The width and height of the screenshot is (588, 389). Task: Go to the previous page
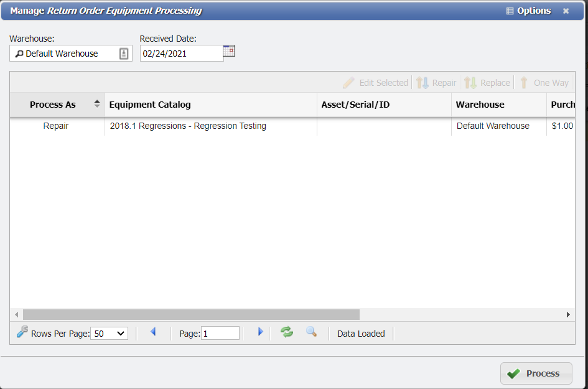(x=153, y=332)
